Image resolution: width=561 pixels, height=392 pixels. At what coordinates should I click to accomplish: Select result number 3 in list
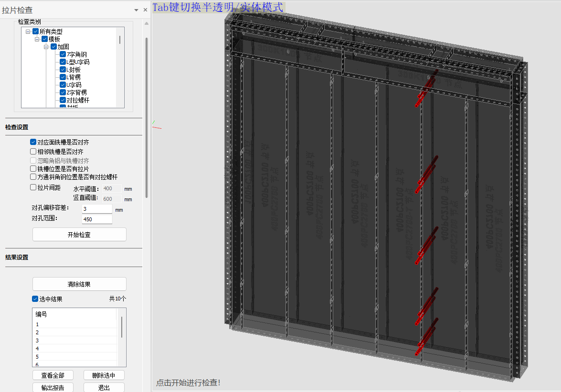pos(37,340)
